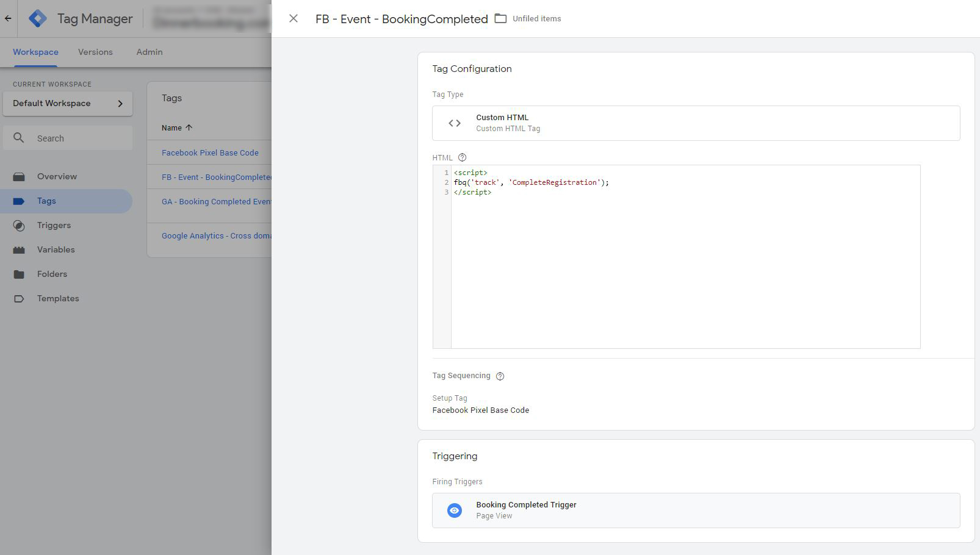Switch to the Admin tab

(150, 52)
